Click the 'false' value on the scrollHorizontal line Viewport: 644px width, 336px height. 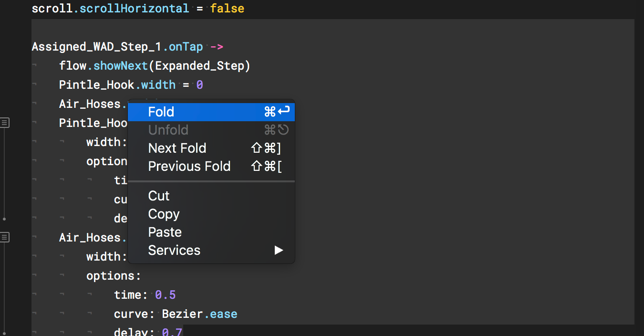227,9
